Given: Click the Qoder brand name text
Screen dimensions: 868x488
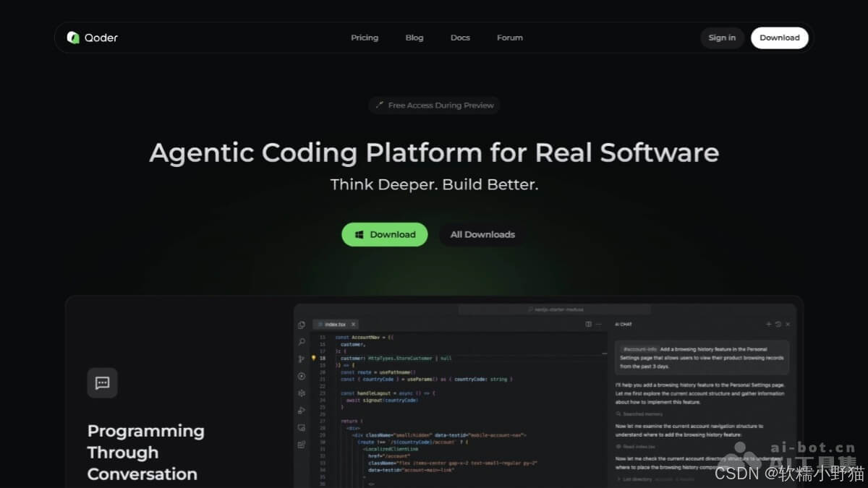Looking at the screenshot, I should [101, 38].
